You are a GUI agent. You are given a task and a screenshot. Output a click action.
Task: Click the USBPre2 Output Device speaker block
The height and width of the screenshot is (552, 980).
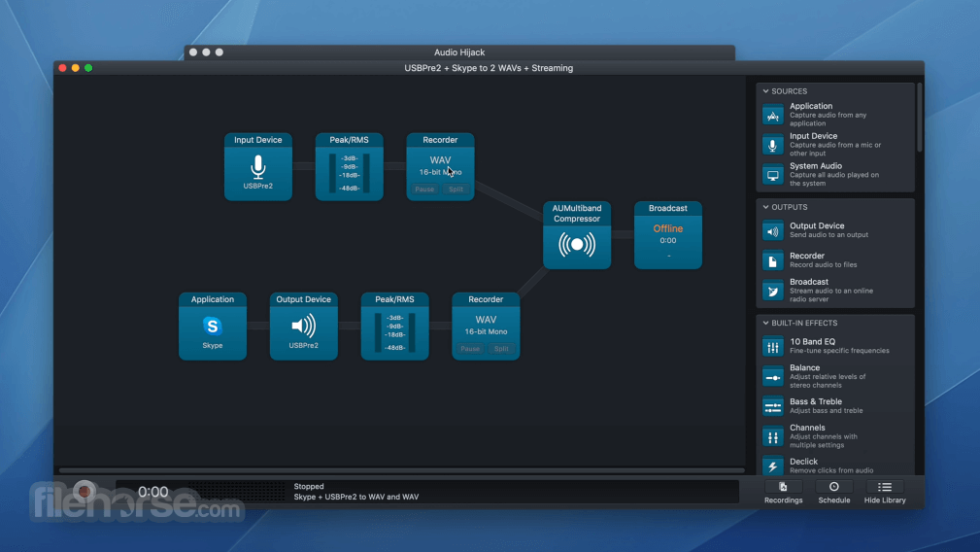(x=304, y=327)
